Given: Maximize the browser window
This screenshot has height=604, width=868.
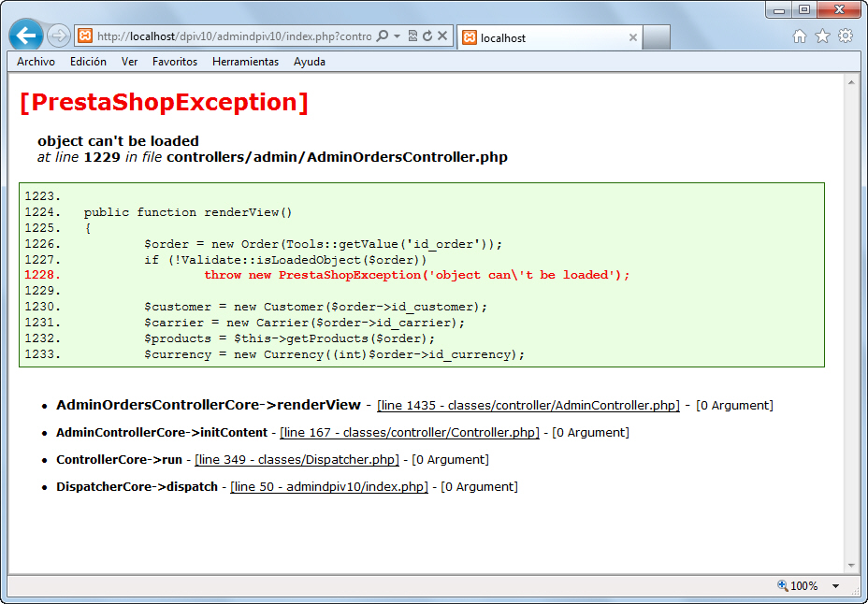Looking at the screenshot, I should (x=804, y=9).
